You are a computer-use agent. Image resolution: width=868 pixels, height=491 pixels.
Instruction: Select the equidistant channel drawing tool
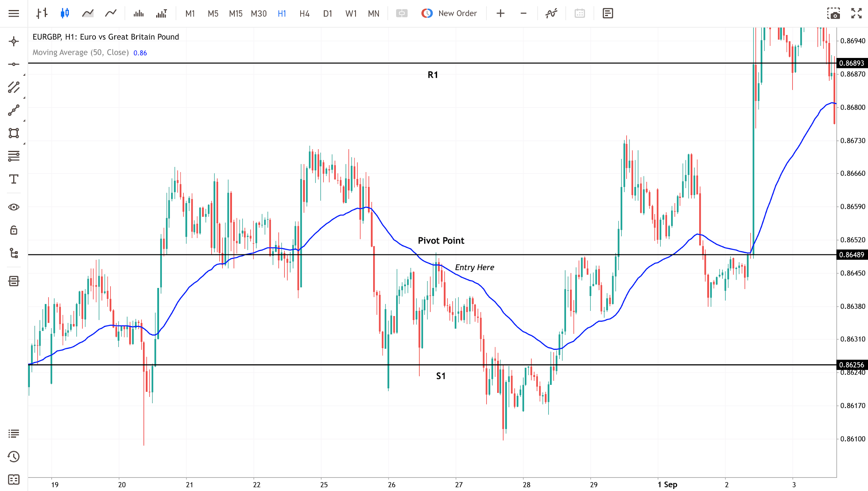point(14,87)
